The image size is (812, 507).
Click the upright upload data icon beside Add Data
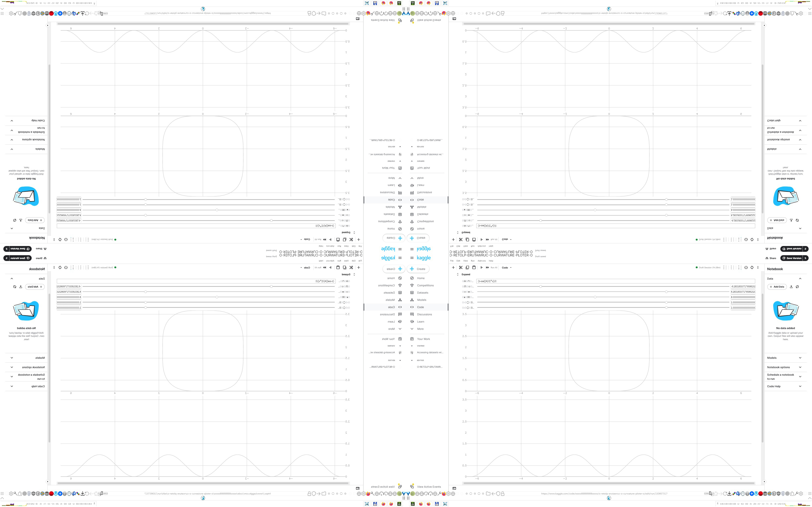click(791, 287)
